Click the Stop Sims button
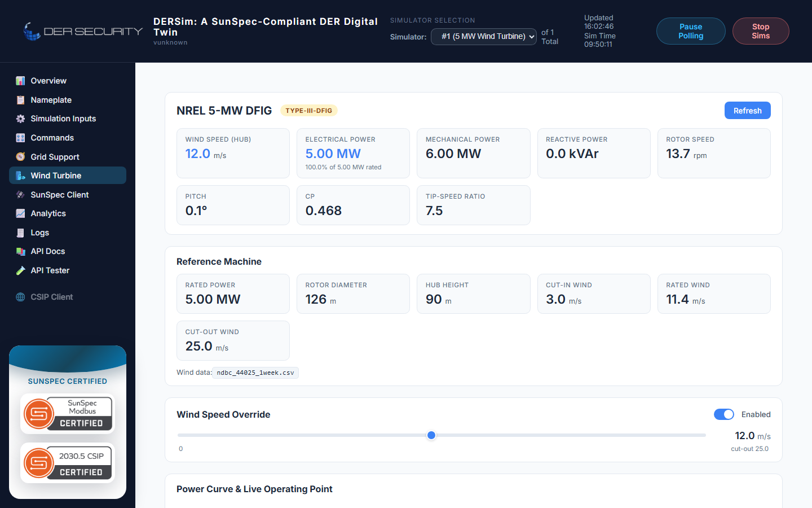Image resolution: width=812 pixels, height=508 pixels. [x=761, y=31]
